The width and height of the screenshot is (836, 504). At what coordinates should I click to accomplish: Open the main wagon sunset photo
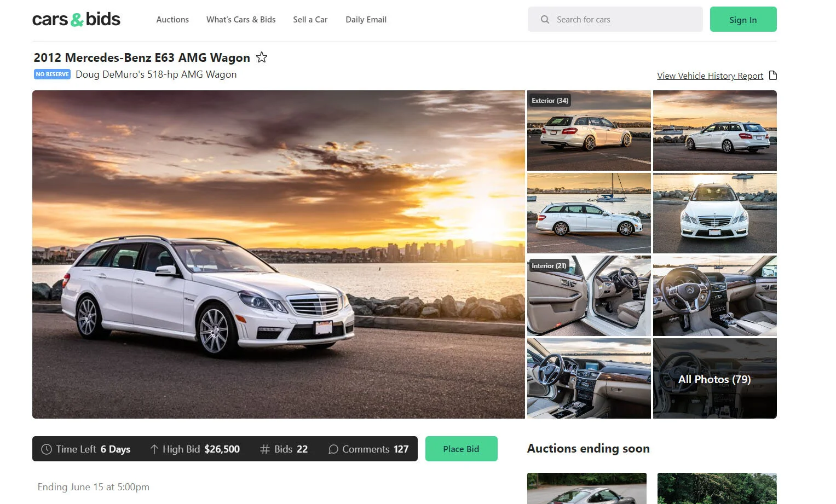[x=278, y=254]
